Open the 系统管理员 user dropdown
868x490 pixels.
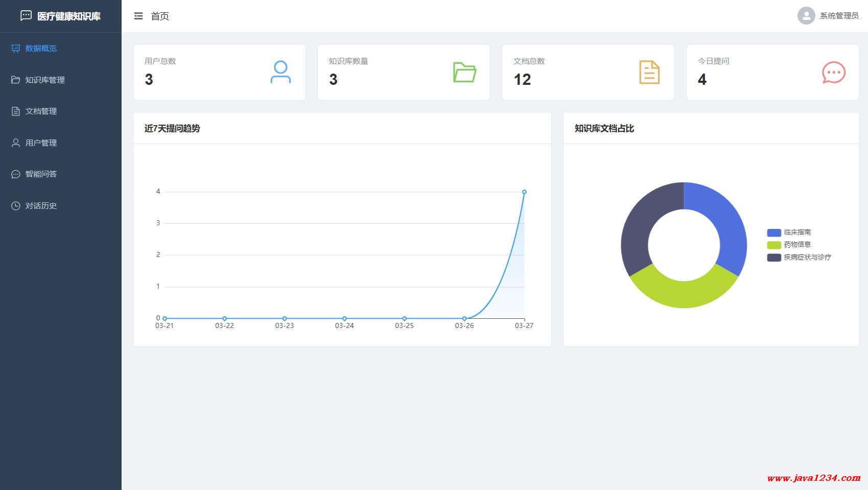click(839, 16)
